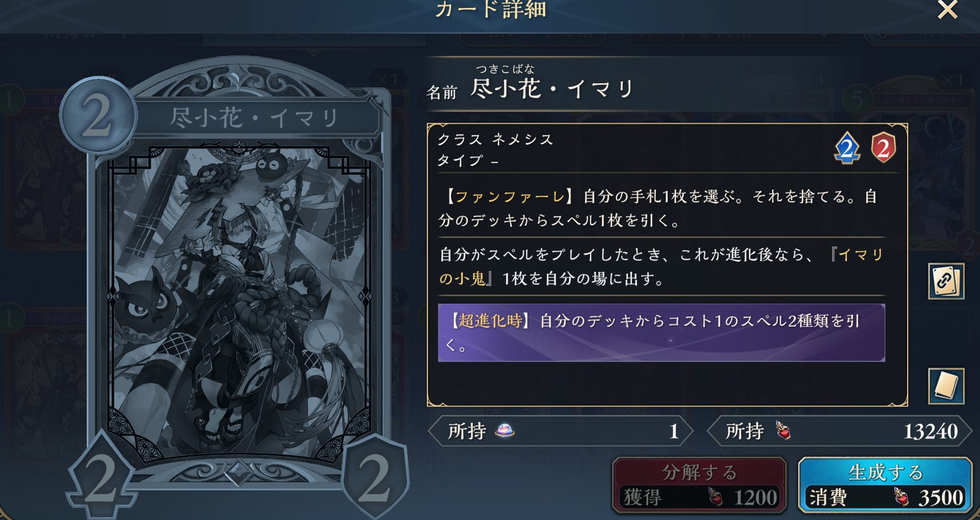Close the カード詳細 dialog with X
This screenshot has width=980, height=520.
point(947,9)
